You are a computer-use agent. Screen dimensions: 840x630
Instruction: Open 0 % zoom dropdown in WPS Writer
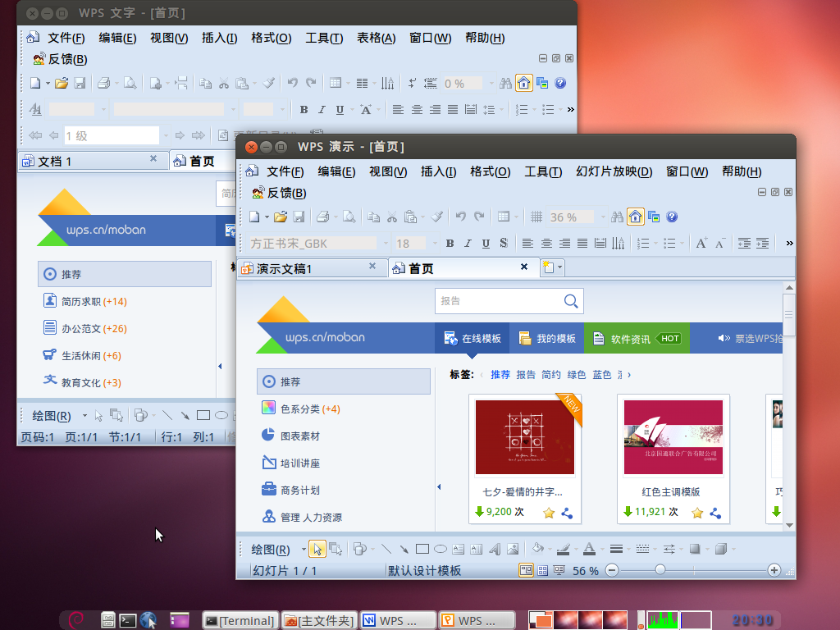click(491, 83)
